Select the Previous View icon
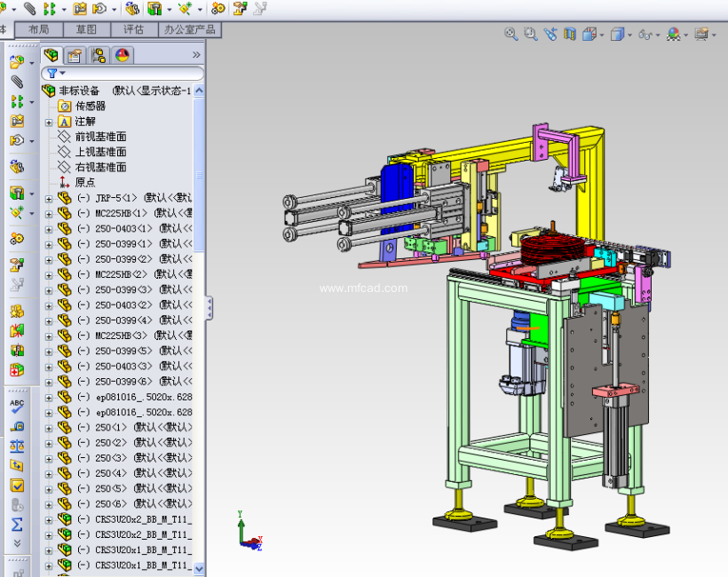728x577 pixels. [550, 35]
